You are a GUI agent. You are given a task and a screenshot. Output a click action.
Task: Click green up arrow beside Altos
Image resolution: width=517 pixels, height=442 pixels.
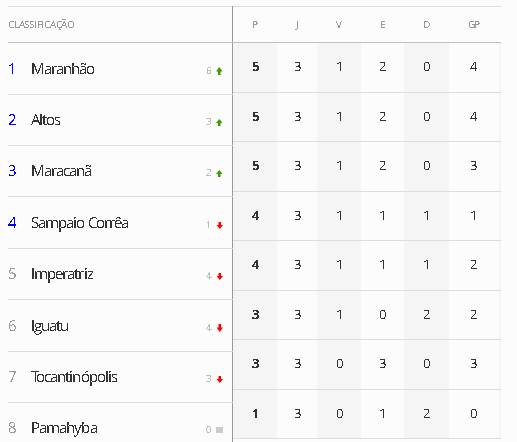[219, 123]
